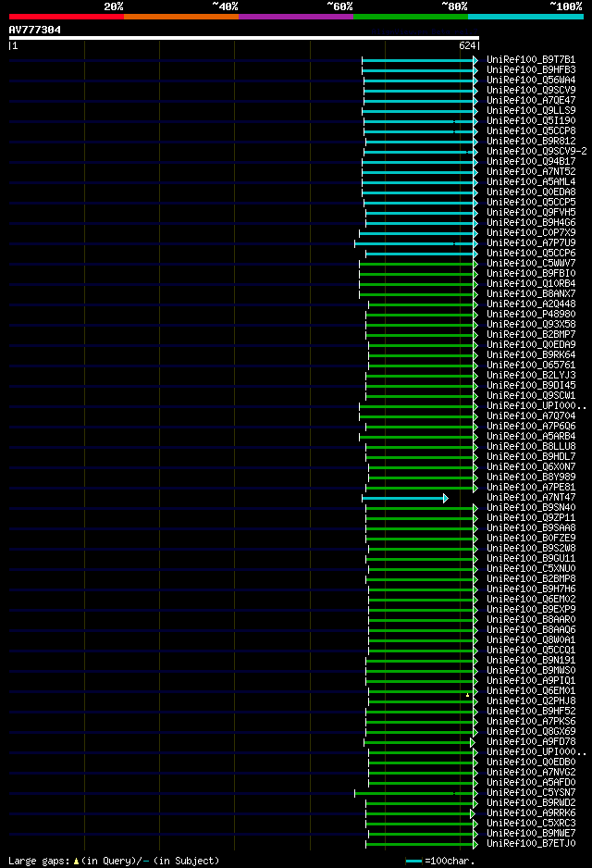Select hit UniRef100_A7PE81
This screenshot has width=592, height=868.
[x=531, y=487]
